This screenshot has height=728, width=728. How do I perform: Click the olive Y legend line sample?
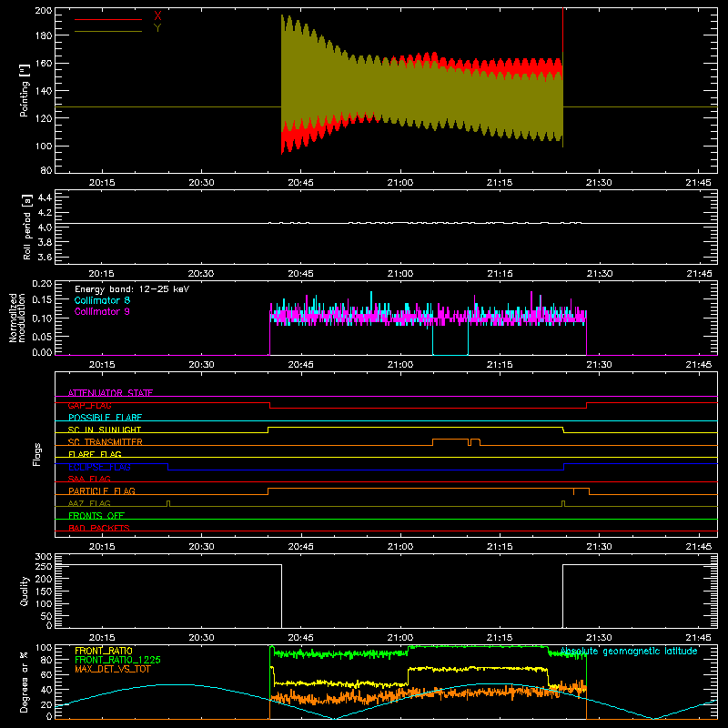(108, 32)
